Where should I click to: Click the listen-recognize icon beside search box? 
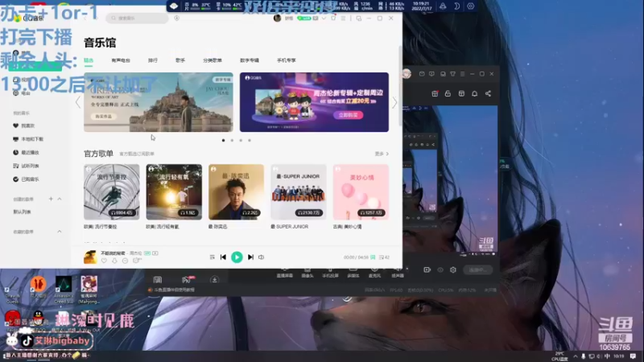pyautogui.click(x=176, y=18)
